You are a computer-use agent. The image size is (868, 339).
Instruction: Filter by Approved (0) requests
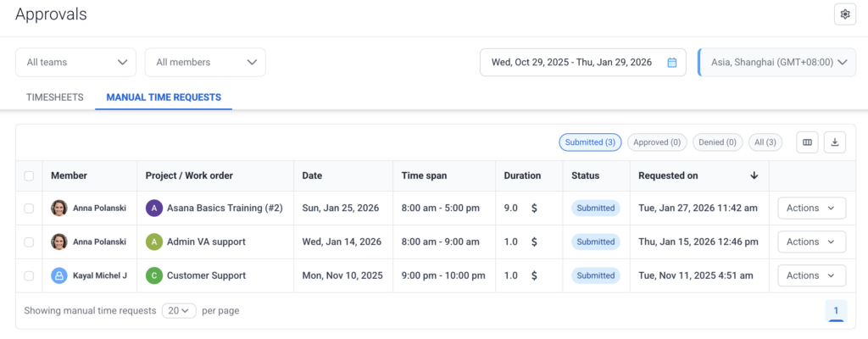(657, 142)
